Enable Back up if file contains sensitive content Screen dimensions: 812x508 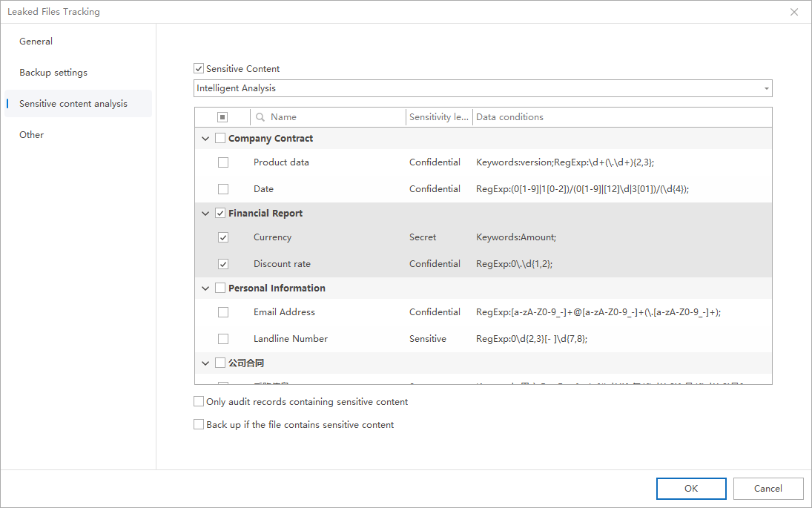click(199, 425)
